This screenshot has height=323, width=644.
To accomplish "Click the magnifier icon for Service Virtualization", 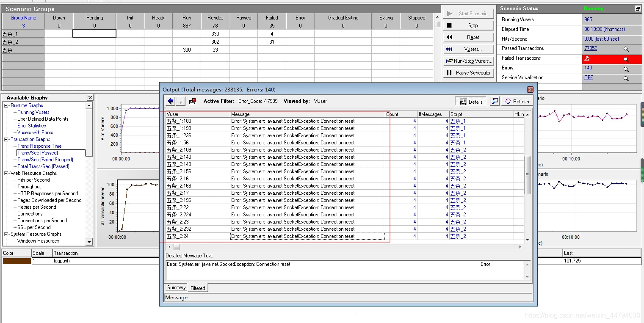I will 626,79.
